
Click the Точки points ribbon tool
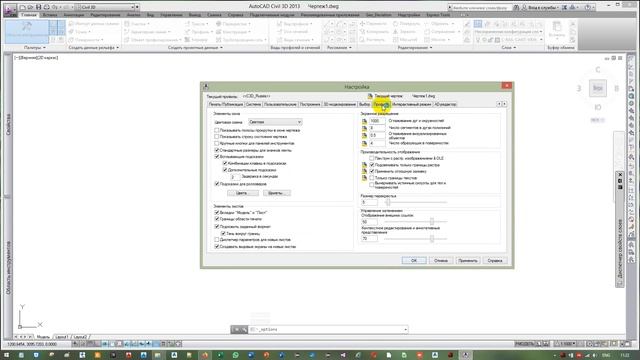[80, 32]
